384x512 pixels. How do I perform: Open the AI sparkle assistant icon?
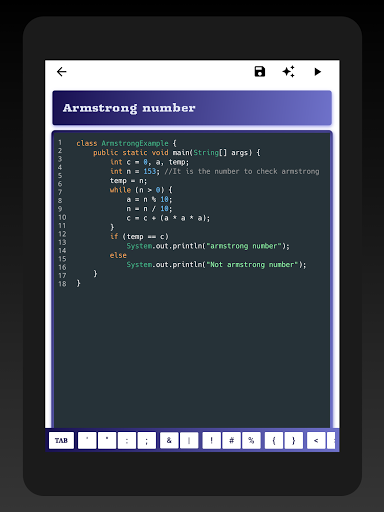coord(289,72)
